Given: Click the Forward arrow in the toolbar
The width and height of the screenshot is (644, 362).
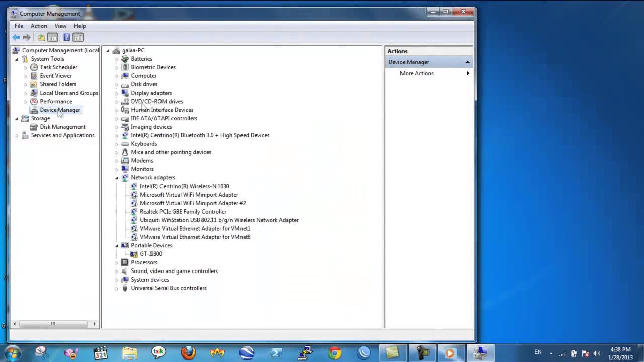Looking at the screenshot, I should 27,37.
